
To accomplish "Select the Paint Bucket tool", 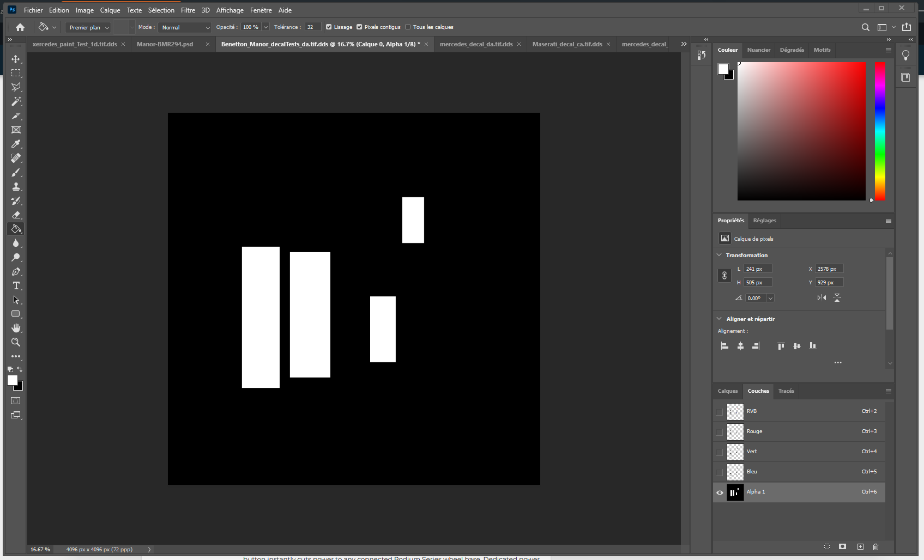I will tap(16, 229).
